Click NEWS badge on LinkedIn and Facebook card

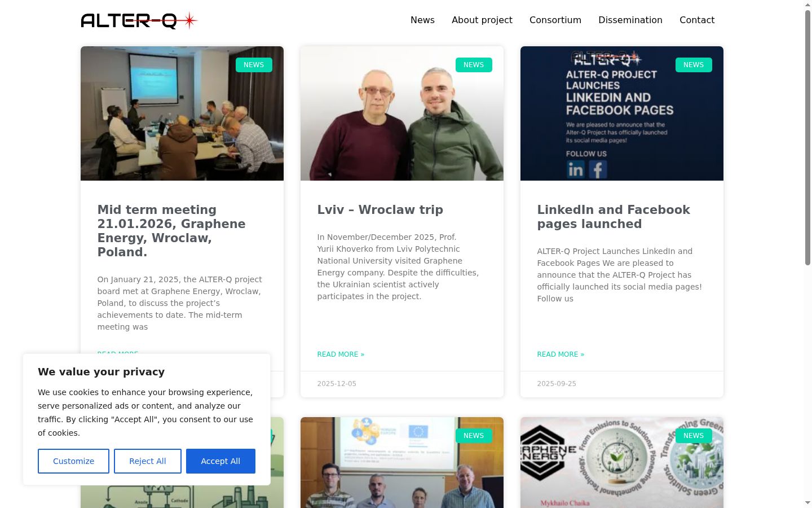tap(694, 65)
